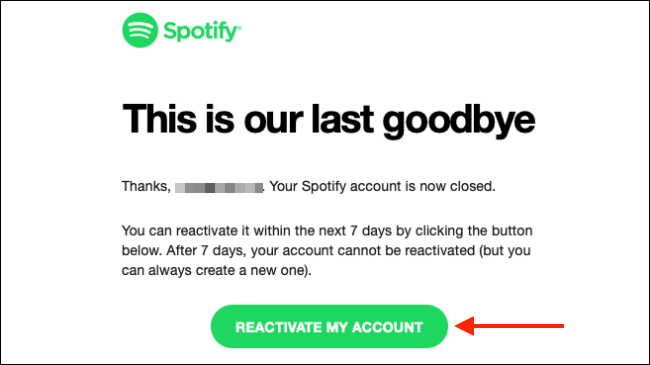Click the red arrow's tail line

[519, 326]
